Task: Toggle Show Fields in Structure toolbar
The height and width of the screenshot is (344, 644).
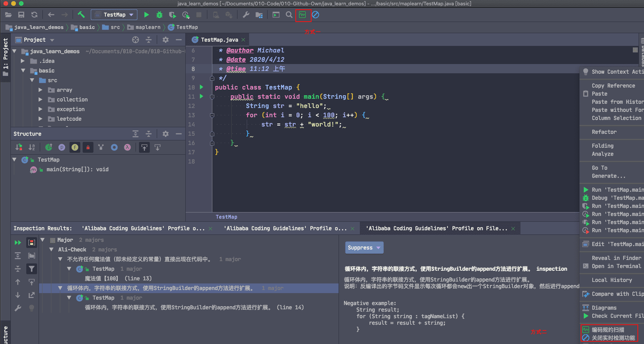Action: [x=75, y=147]
